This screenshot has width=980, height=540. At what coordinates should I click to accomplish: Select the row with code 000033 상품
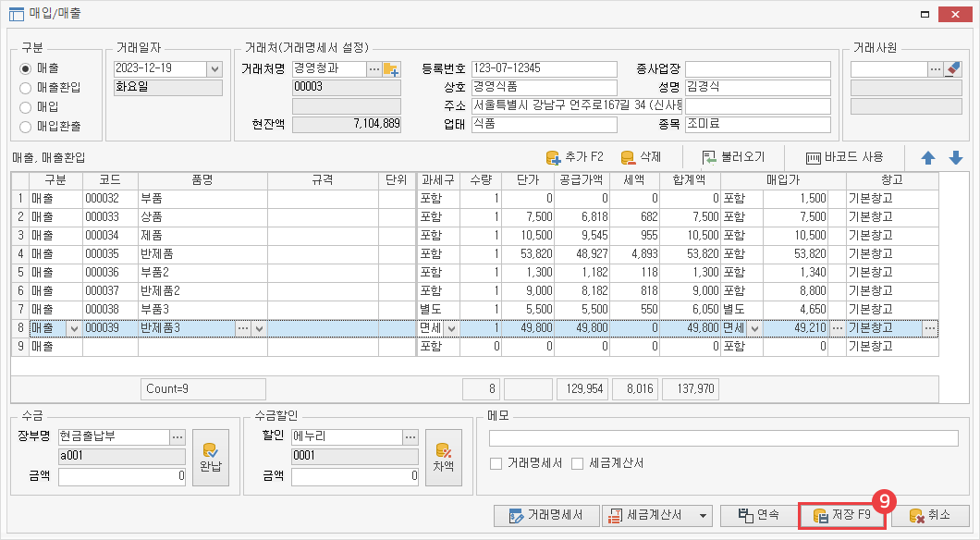coord(475,217)
